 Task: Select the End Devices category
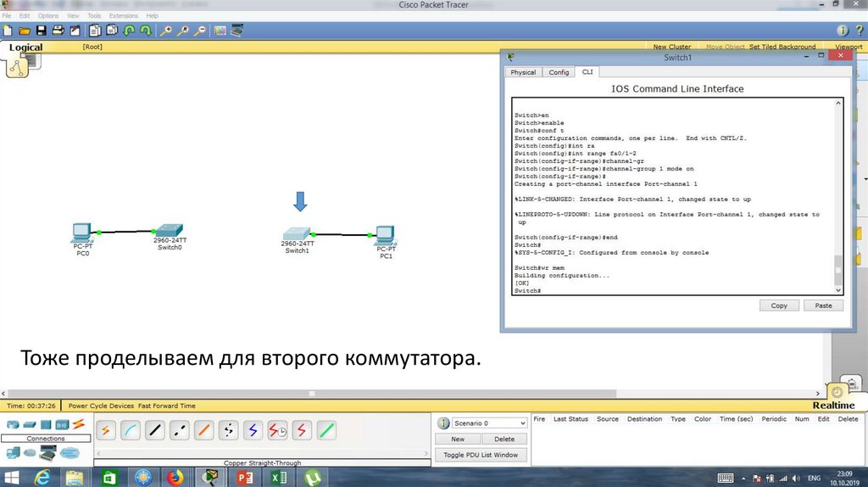click(13, 453)
